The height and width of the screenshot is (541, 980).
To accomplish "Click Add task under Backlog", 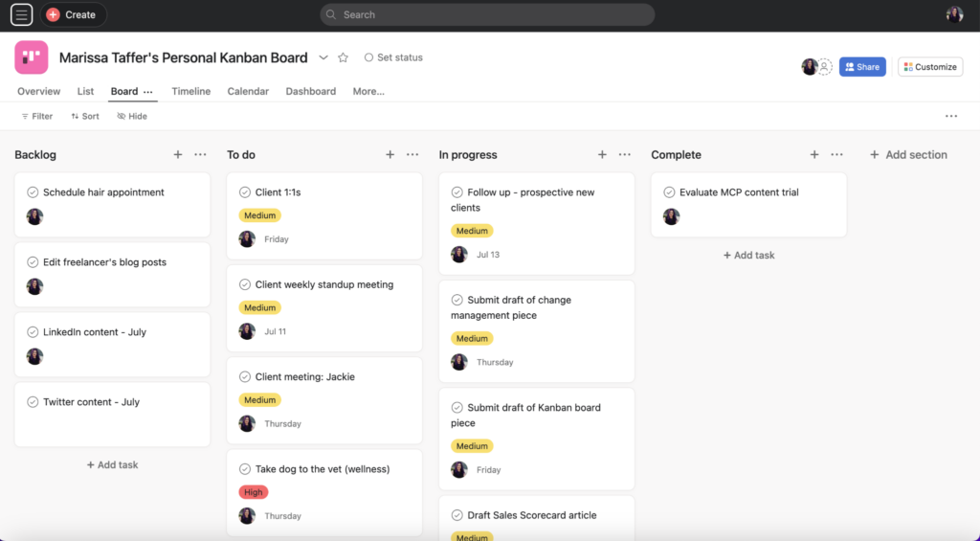I will click(113, 464).
